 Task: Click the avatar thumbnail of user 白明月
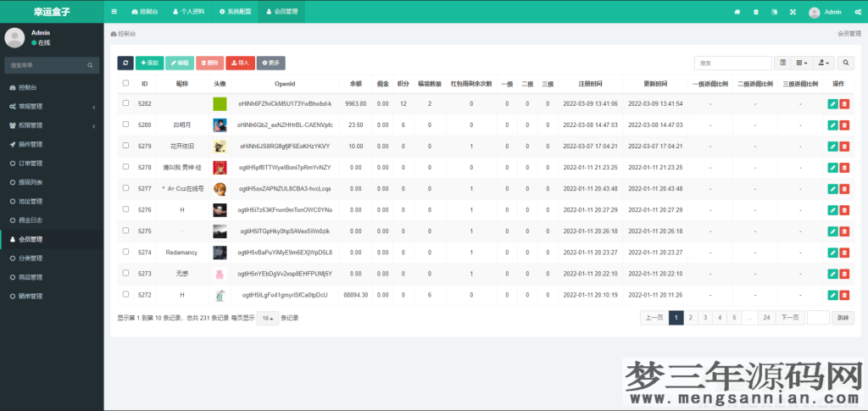(220, 125)
